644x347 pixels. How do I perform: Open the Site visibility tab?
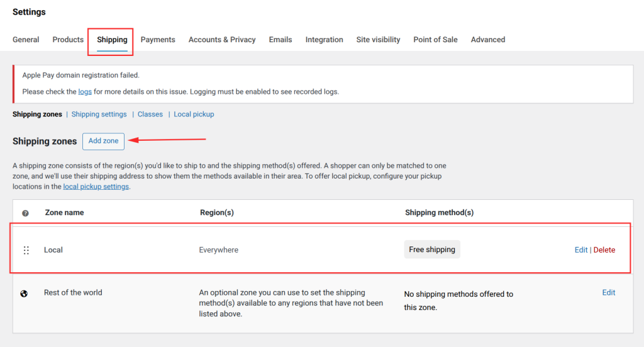click(x=378, y=40)
